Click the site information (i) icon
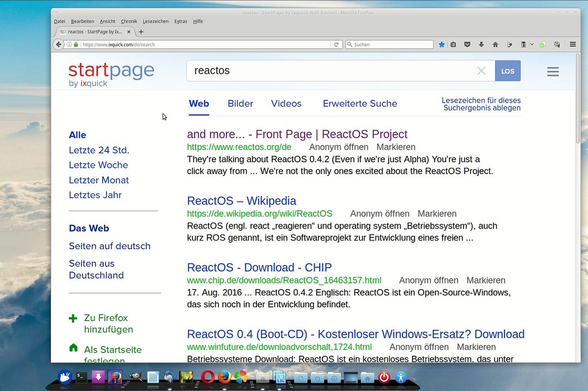Viewport: 588px width, 391px height. pyautogui.click(x=69, y=44)
